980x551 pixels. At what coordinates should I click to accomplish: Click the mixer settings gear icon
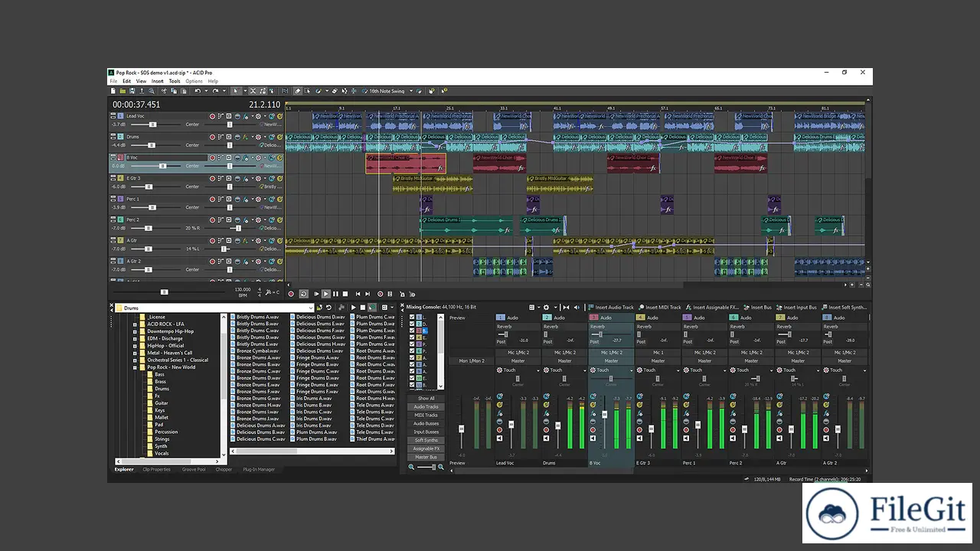(546, 308)
